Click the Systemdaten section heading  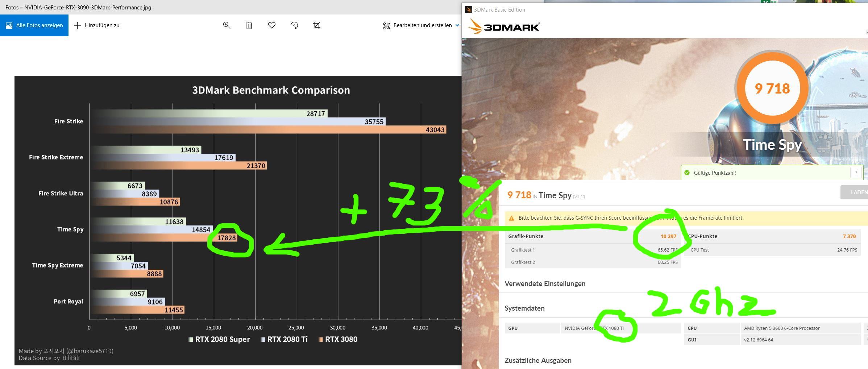pos(524,308)
